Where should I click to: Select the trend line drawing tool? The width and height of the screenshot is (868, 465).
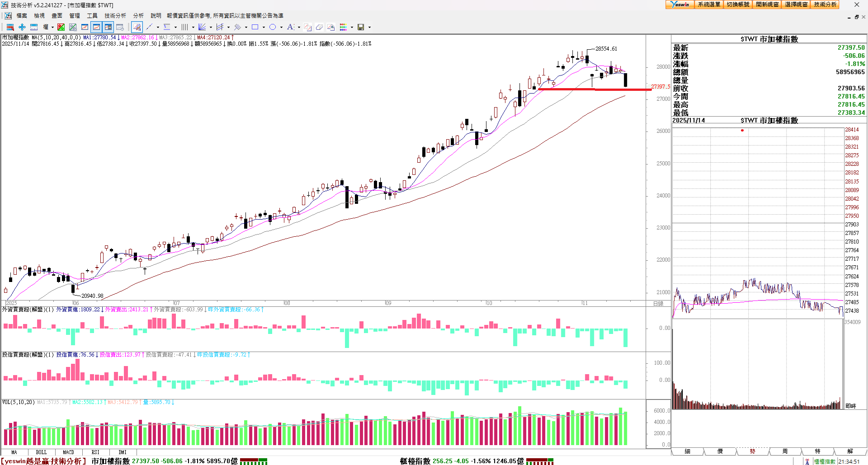pyautogui.click(x=149, y=27)
